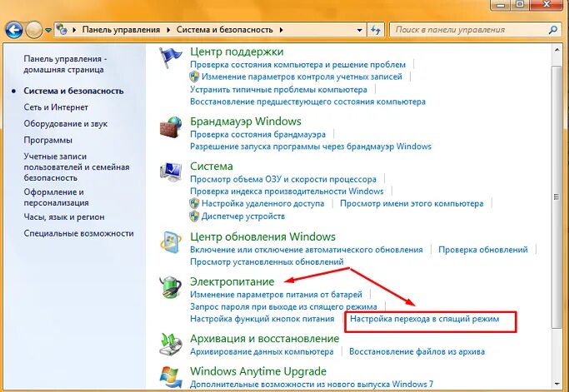Open Учетные записи пользователей и семейная безопасность
The image size is (569, 392).
click(x=77, y=167)
